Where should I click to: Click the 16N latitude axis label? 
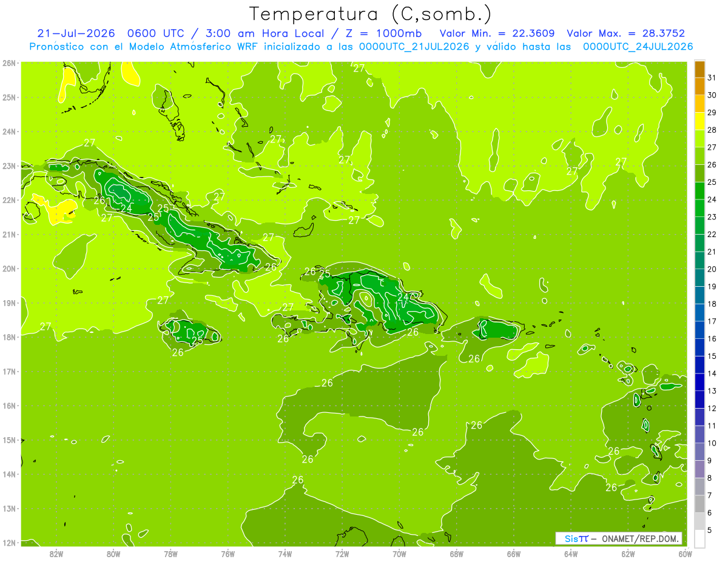8,406
